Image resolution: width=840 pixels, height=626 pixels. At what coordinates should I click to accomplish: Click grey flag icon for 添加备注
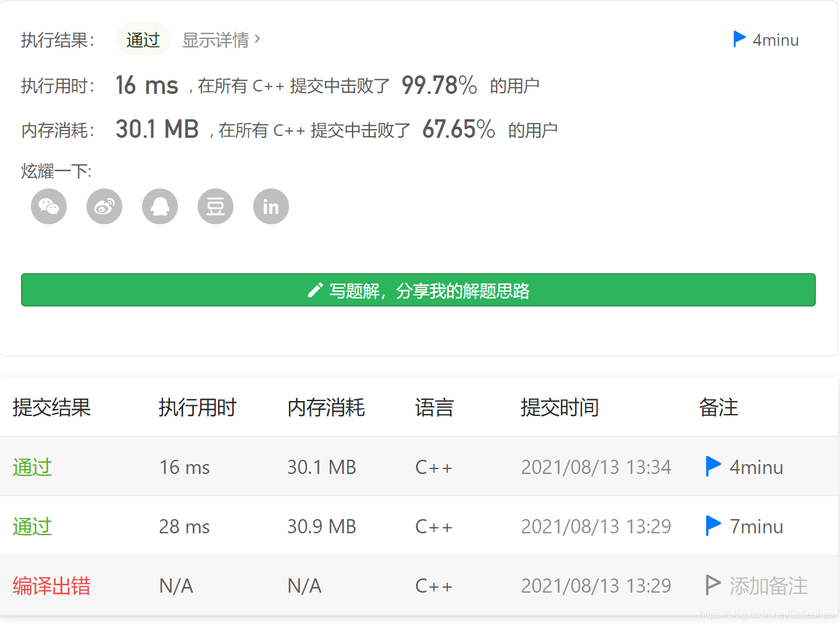[x=713, y=585]
